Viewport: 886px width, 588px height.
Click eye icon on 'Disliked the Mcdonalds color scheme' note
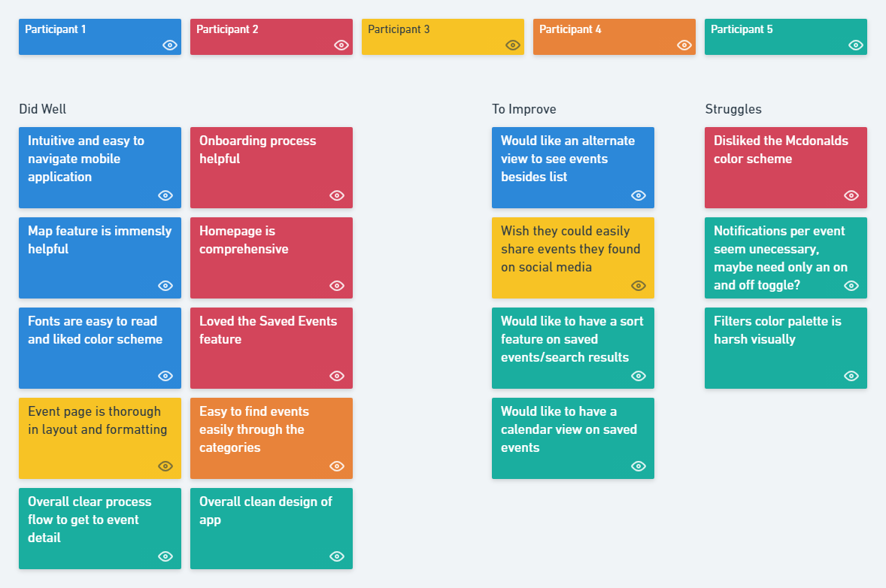coord(851,195)
